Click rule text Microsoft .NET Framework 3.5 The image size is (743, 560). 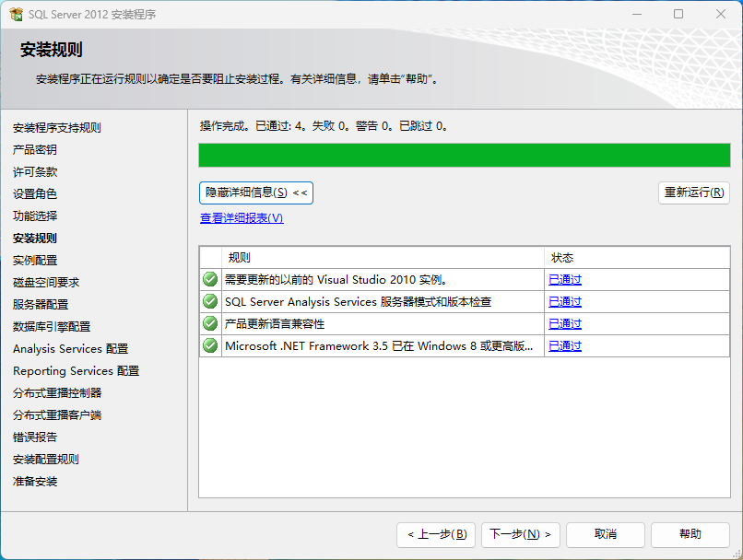tap(379, 346)
